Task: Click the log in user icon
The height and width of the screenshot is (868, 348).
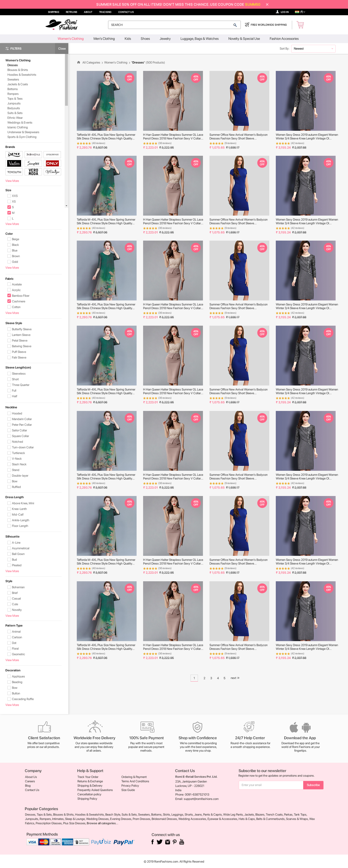Action: click(277, 12)
